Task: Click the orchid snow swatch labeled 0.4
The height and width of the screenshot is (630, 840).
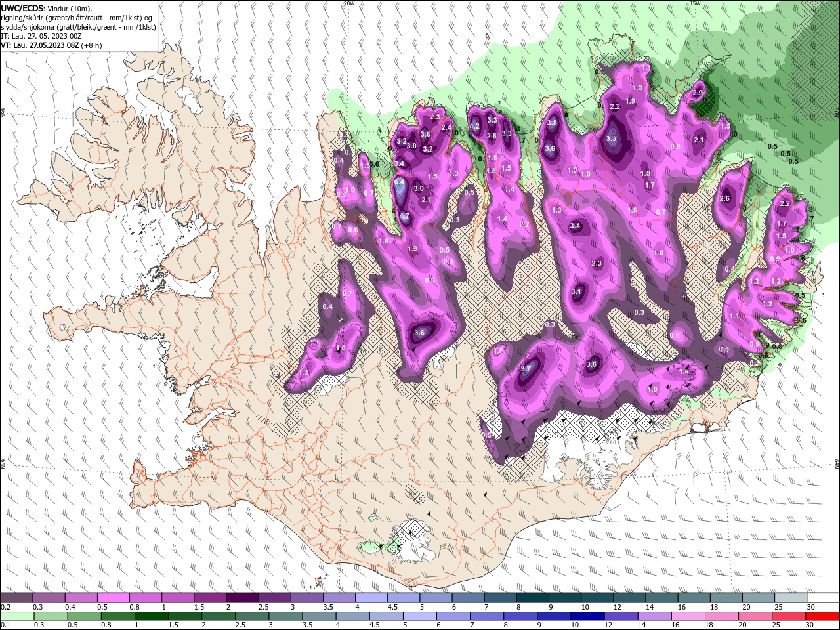Action: 81,598
